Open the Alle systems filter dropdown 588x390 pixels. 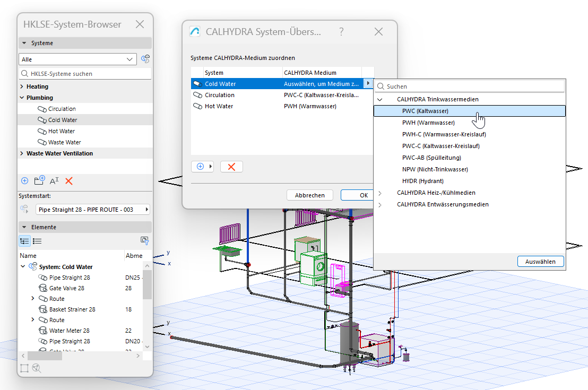click(78, 59)
